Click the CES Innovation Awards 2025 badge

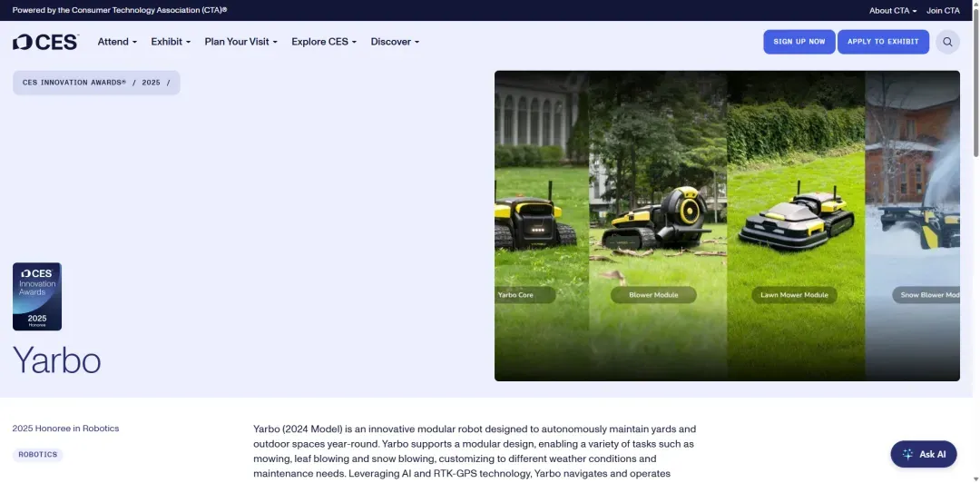tap(37, 297)
